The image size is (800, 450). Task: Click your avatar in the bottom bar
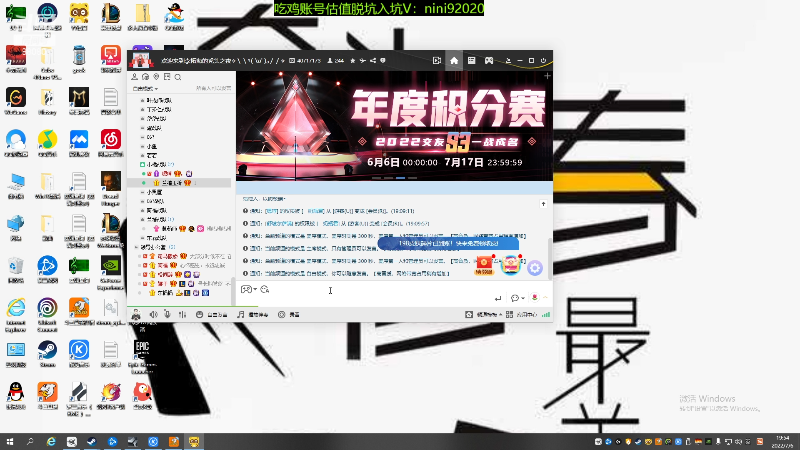136,314
